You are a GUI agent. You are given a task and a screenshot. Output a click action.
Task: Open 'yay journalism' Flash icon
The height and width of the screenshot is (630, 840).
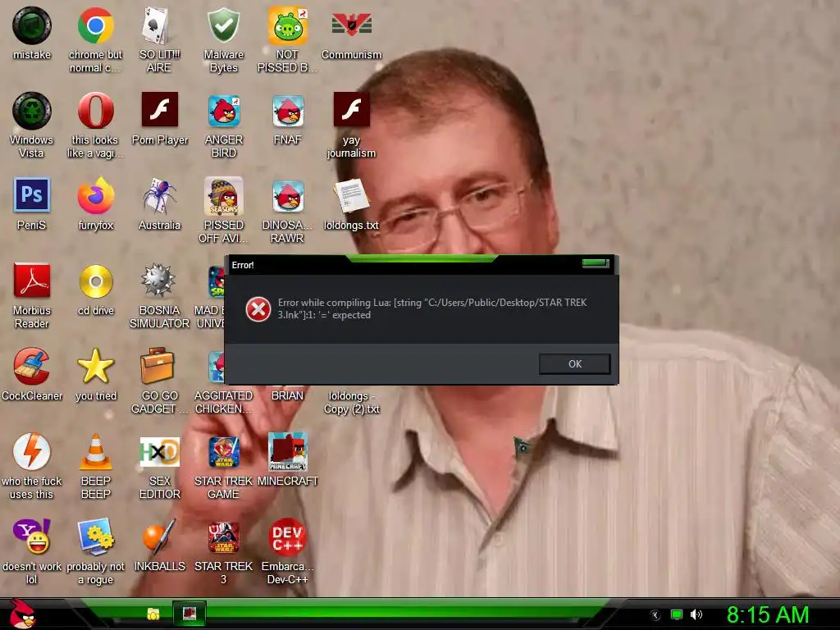point(351,109)
